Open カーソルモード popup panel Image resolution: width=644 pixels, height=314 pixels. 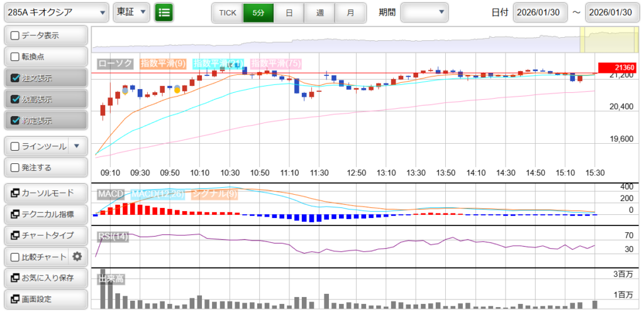tap(45, 193)
